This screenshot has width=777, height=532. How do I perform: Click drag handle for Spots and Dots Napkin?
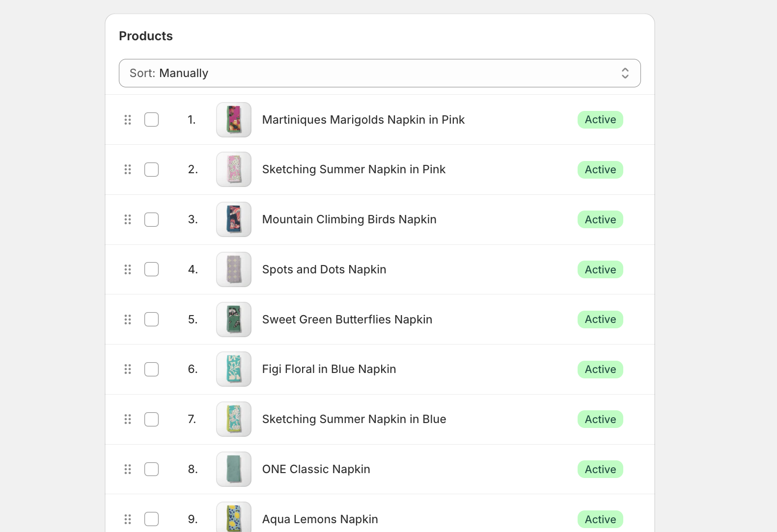[x=128, y=269]
